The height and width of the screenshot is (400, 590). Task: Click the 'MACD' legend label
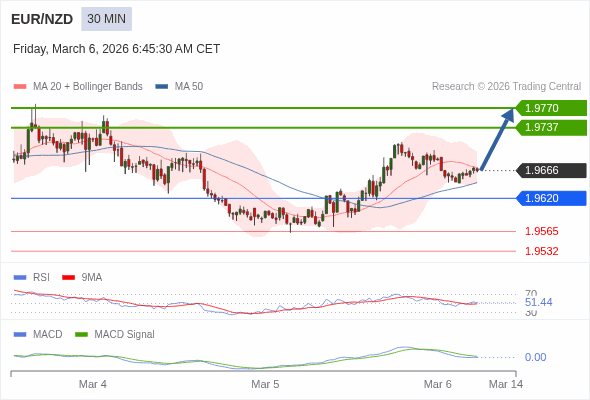tap(47, 335)
